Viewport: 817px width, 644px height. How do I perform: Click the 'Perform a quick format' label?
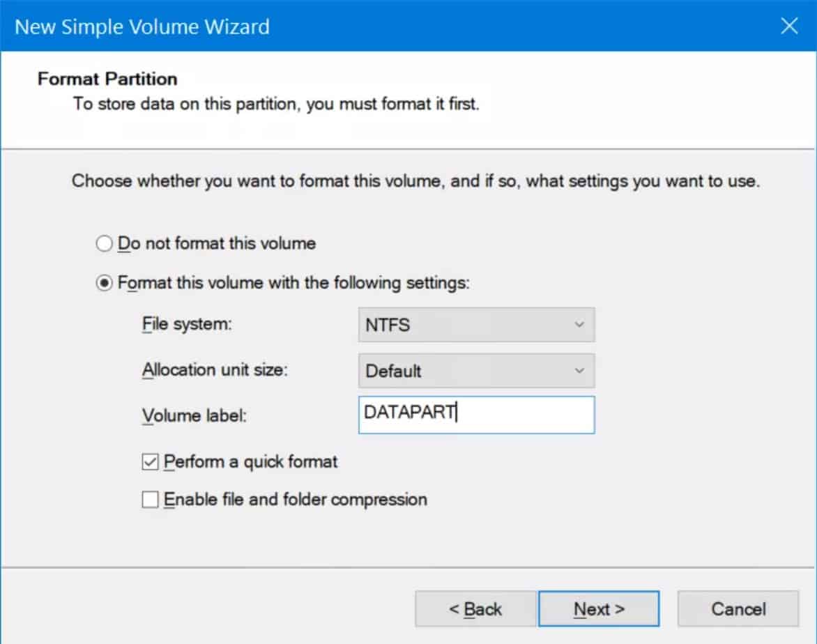[251, 461]
